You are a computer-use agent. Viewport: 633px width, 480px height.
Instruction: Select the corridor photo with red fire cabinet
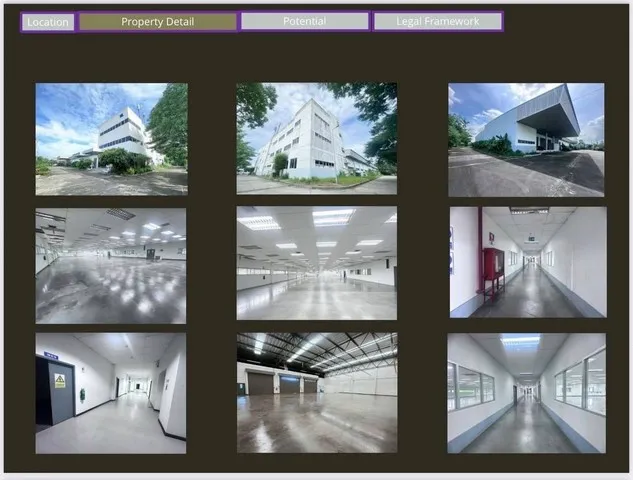[x=527, y=262]
